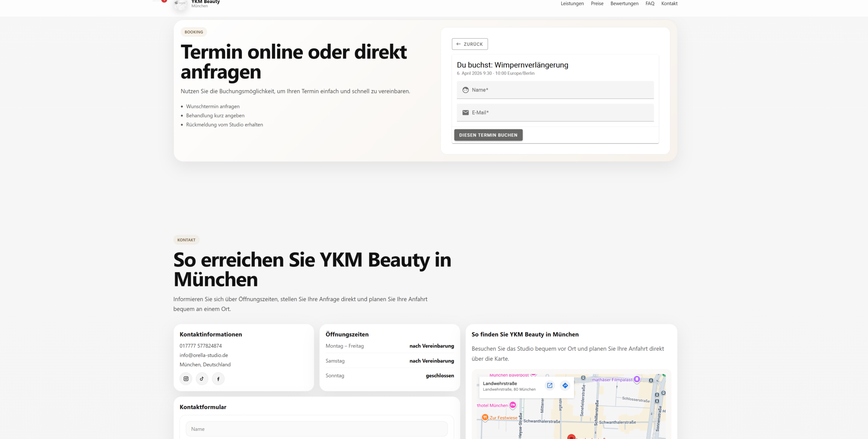
Task: Click the blue map directions icon
Action: [x=565, y=385]
